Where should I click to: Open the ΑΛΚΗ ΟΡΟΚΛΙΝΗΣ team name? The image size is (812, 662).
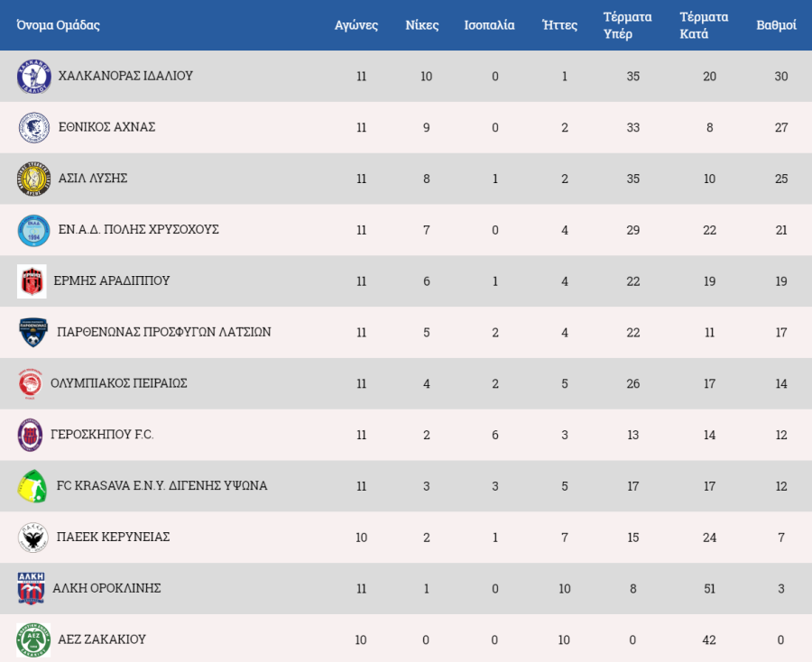tap(106, 588)
